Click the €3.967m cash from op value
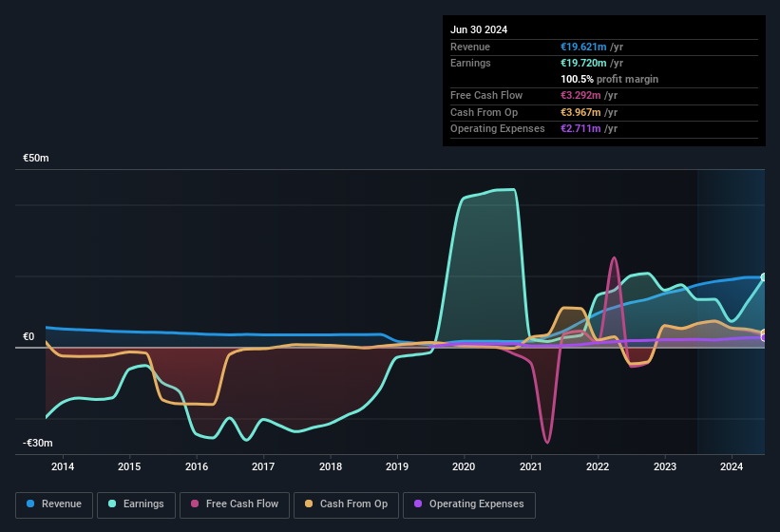Image resolution: width=780 pixels, height=532 pixels. [580, 112]
